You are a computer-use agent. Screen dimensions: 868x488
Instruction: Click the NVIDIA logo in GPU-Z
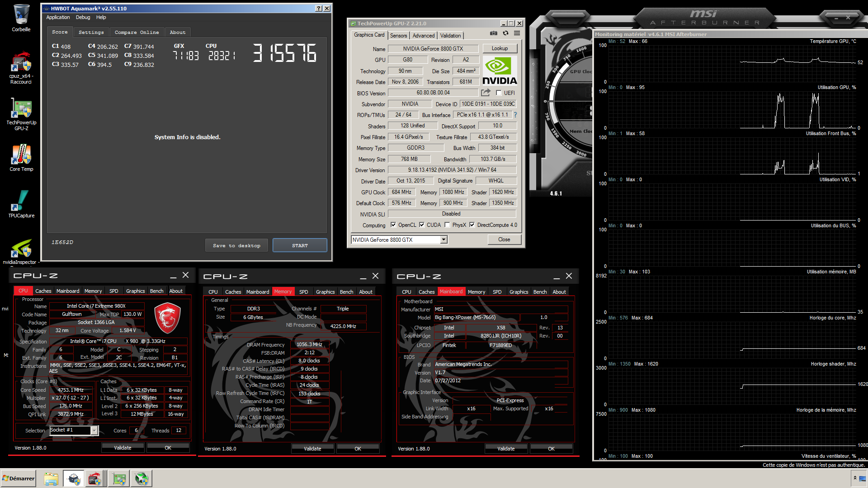tap(500, 70)
